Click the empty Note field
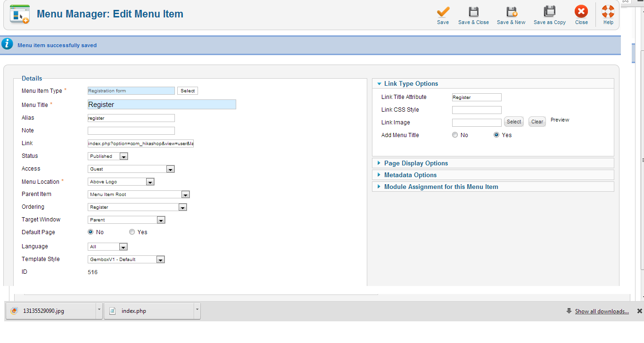 click(131, 131)
